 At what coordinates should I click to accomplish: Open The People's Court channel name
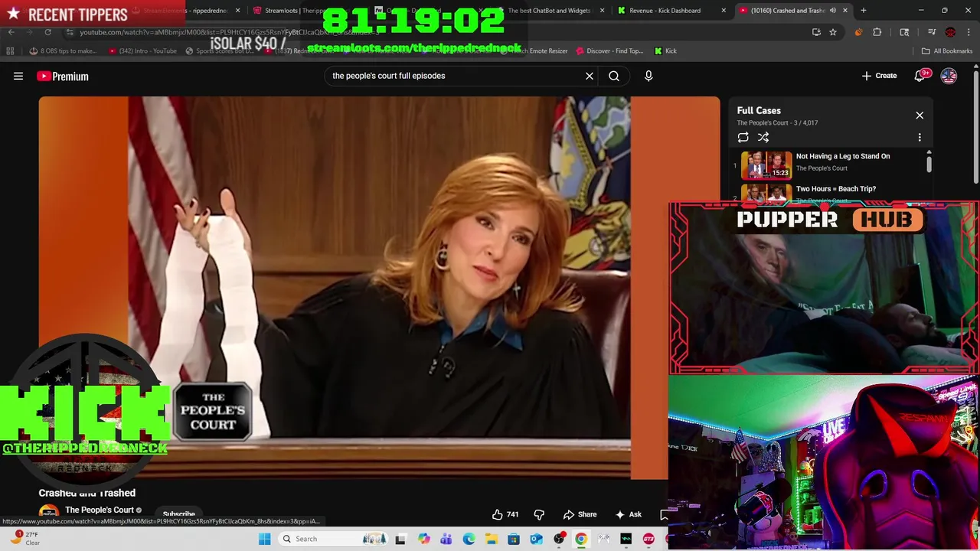(x=100, y=510)
